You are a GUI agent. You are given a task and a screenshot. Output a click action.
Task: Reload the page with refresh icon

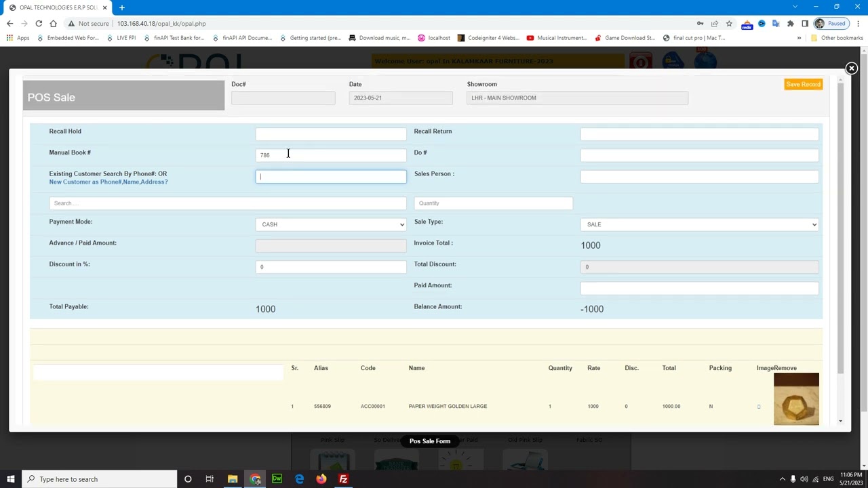[39, 24]
